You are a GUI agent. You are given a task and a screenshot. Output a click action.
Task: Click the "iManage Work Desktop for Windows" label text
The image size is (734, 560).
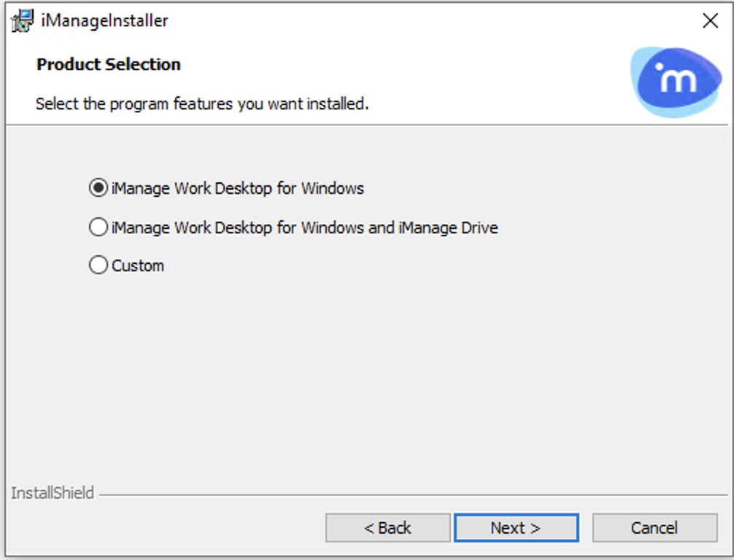(x=237, y=188)
